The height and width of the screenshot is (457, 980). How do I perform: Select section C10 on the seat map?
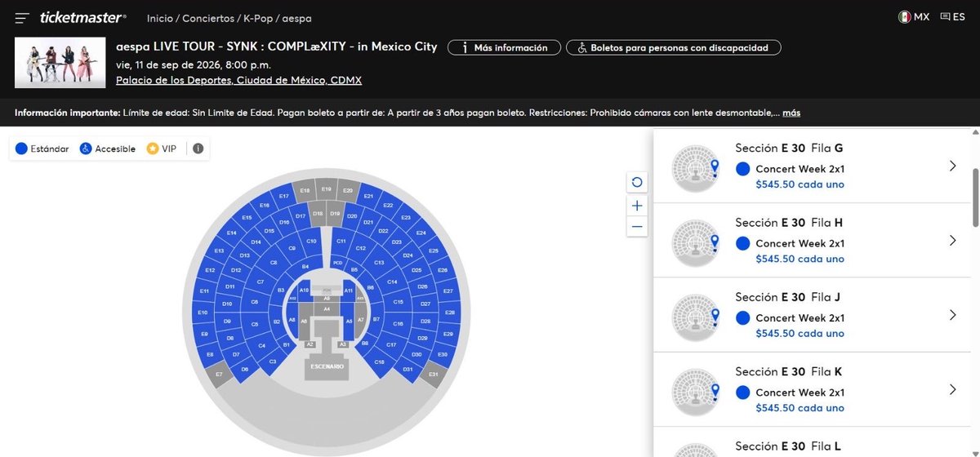click(311, 242)
